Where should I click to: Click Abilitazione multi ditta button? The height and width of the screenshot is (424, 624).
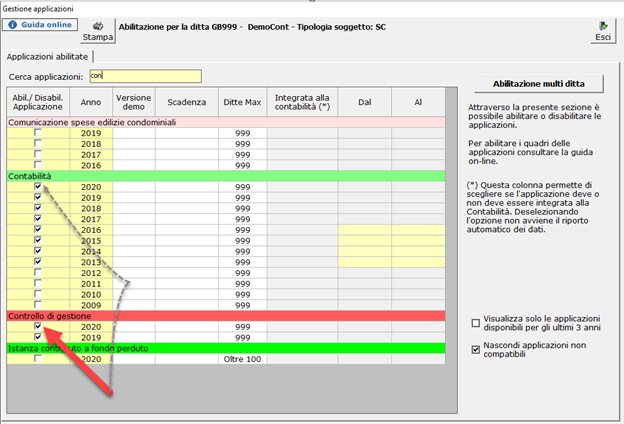(539, 84)
